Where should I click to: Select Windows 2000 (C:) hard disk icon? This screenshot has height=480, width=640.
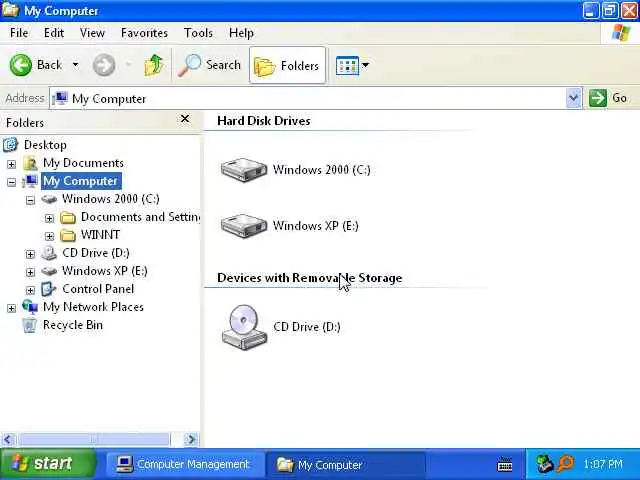point(244,169)
